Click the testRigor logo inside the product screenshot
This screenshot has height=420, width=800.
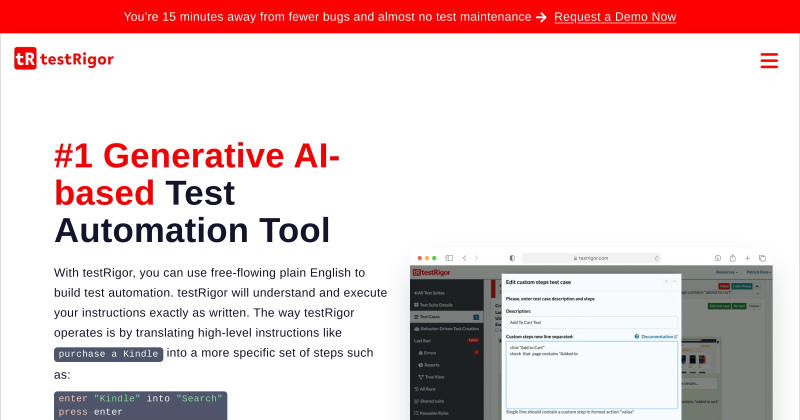coord(432,273)
